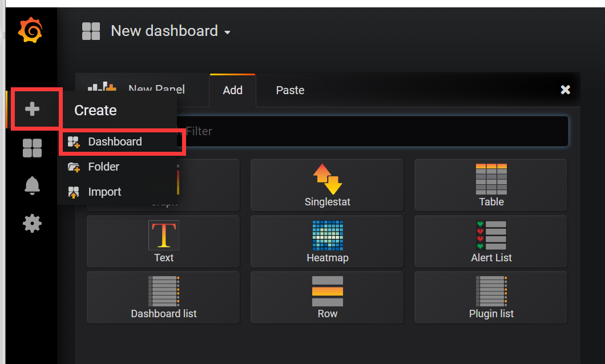Select Import in Create menu
This screenshot has height=364, width=605.
tap(119, 192)
